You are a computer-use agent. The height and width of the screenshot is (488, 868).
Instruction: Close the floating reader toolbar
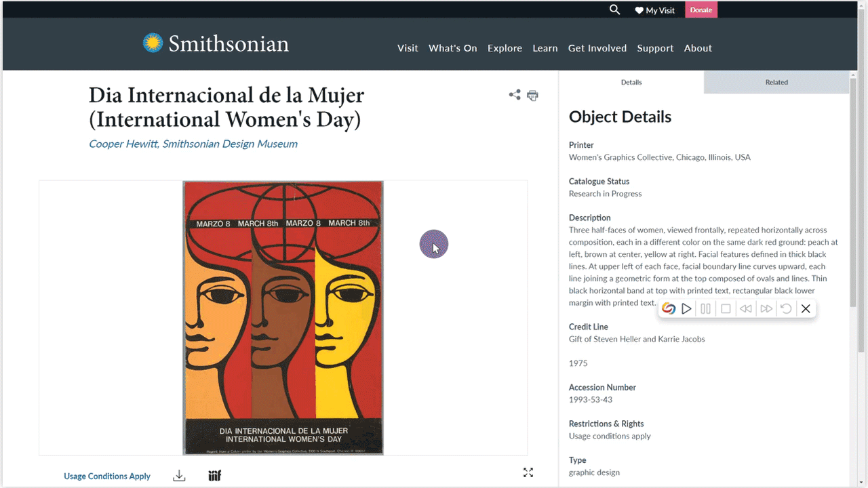pos(806,309)
